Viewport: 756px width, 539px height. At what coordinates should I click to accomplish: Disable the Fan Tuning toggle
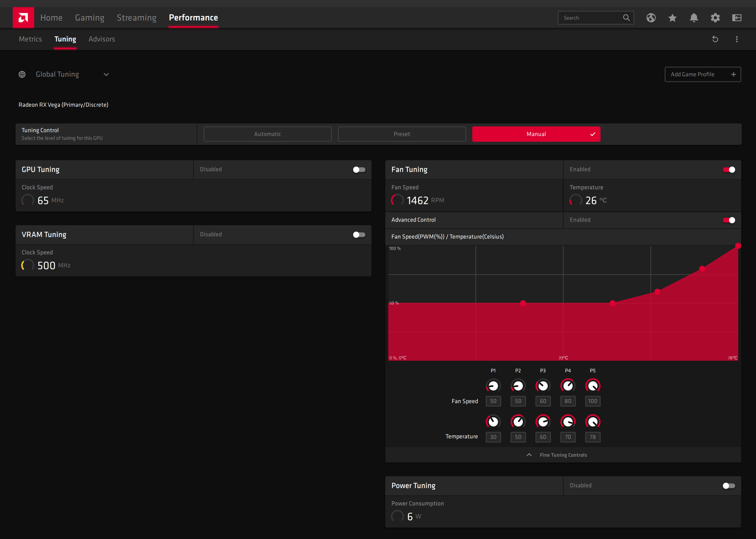coord(729,170)
